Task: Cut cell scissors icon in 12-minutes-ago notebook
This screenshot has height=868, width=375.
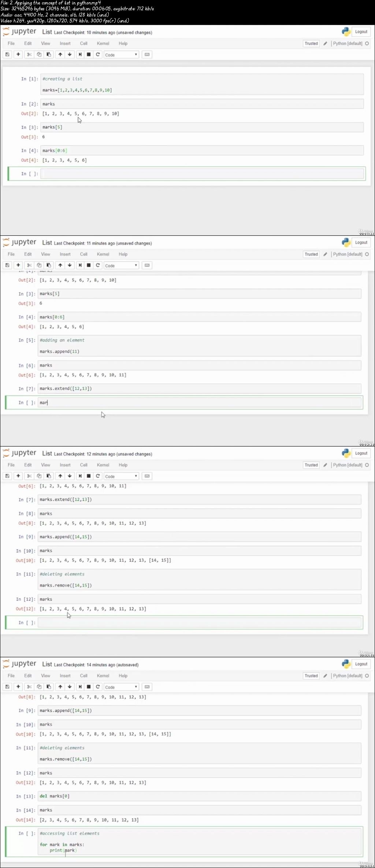Action: (29, 476)
